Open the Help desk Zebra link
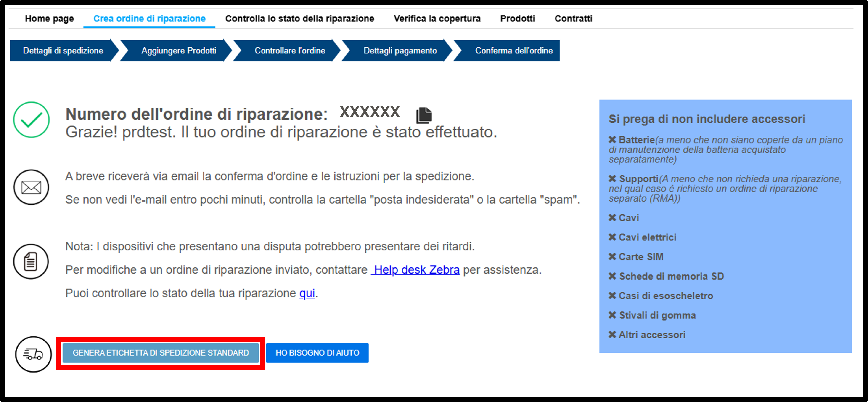The height and width of the screenshot is (402, 868). click(415, 270)
